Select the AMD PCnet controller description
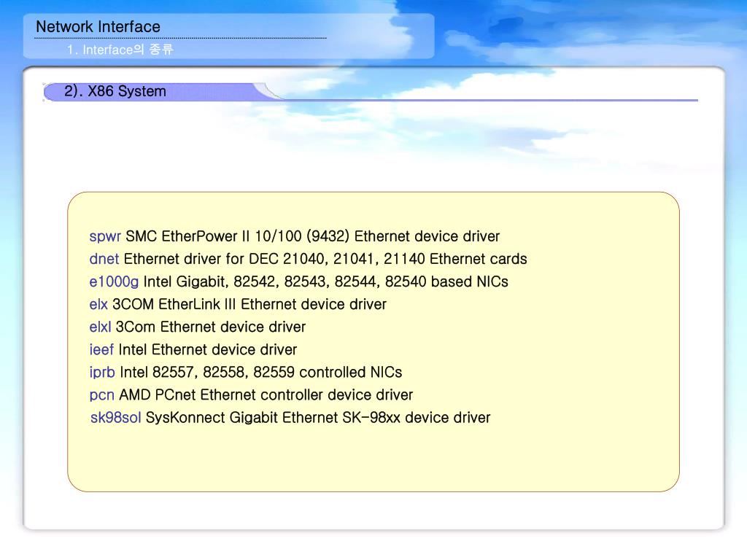Screen dimensions: 747x560 pos(266,394)
